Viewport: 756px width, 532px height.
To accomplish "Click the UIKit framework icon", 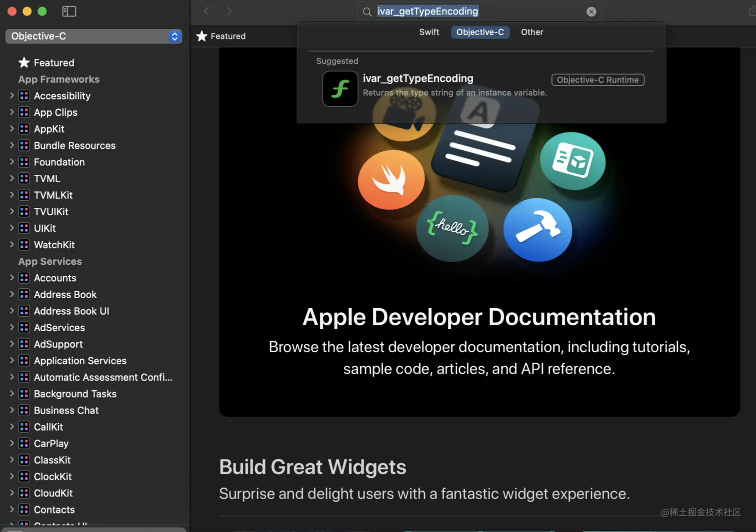I will [24, 228].
